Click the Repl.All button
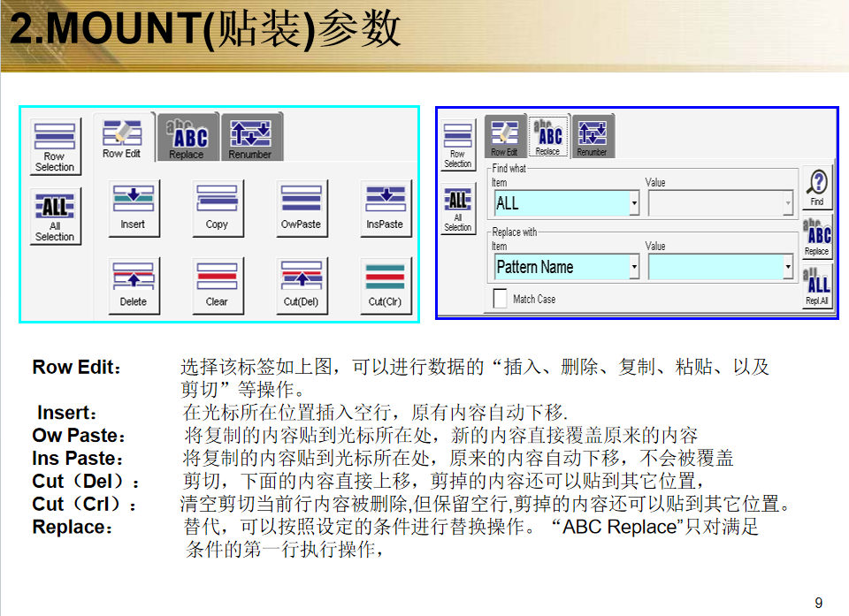The height and width of the screenshot is (616, 849). [x=817, y=286]
